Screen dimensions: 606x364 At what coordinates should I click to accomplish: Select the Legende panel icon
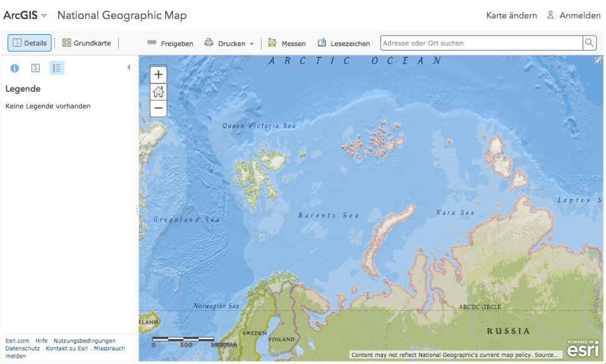[x=56, y=68]
